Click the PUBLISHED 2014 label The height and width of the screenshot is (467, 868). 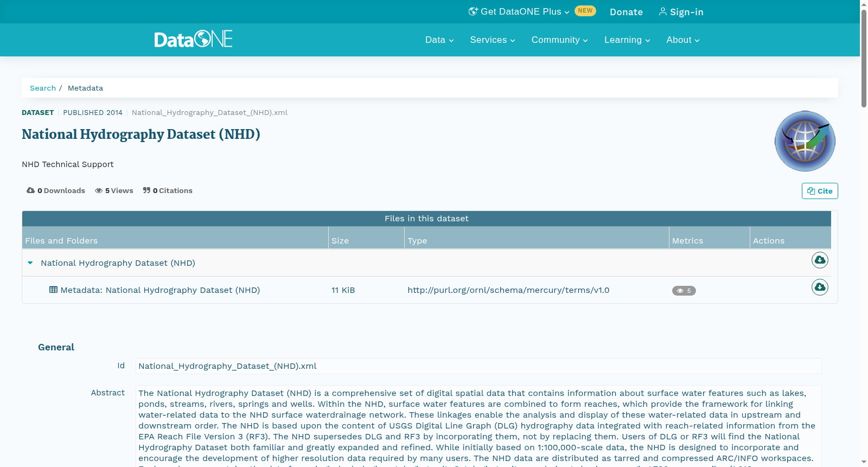(x=93, y=113)
